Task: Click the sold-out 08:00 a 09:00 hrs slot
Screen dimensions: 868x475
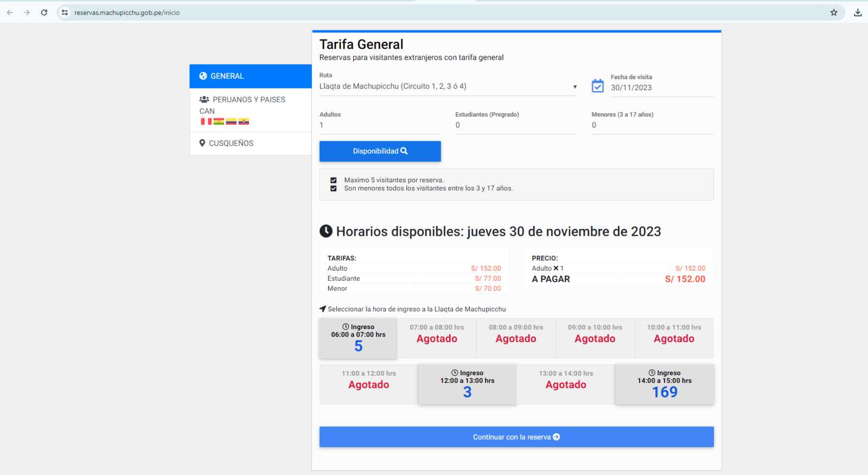Action: 516,338
